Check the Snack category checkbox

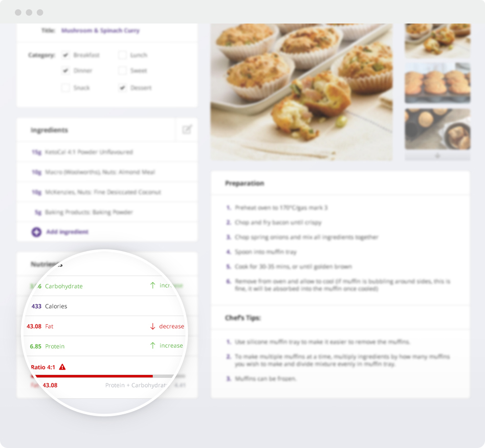click(x=65, y=88)
